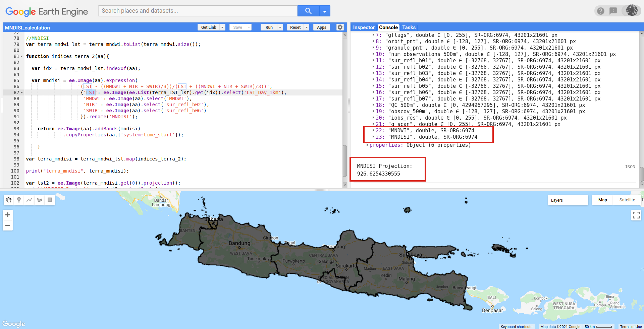Open the code editor settings gear

[x=340, y=27]
